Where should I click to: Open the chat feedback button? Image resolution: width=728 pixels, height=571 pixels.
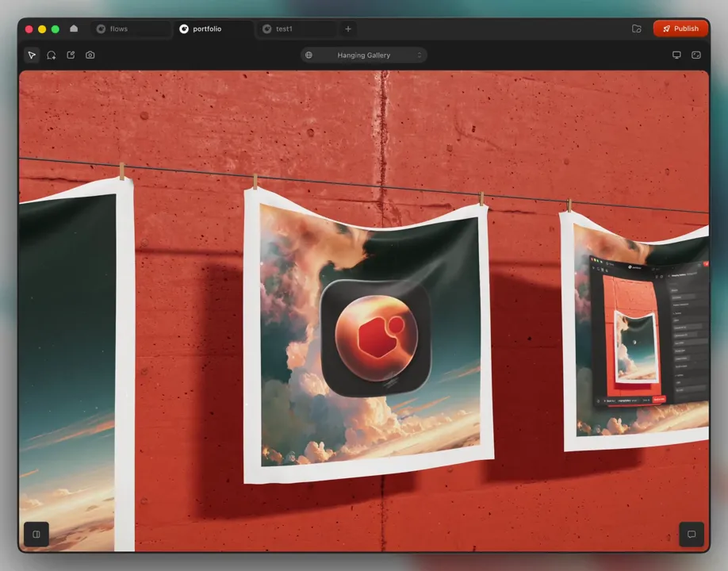[x=692, y=535]
